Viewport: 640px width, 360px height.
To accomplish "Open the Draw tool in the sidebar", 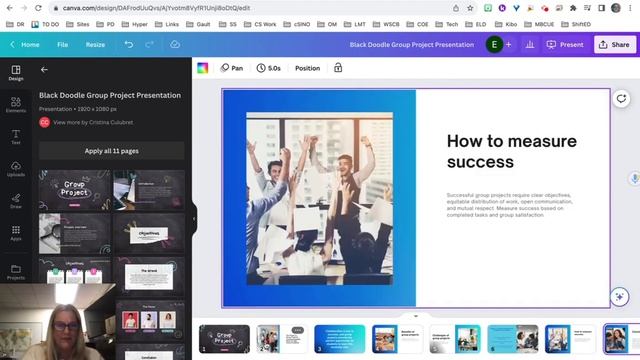I will pos(16,201).
